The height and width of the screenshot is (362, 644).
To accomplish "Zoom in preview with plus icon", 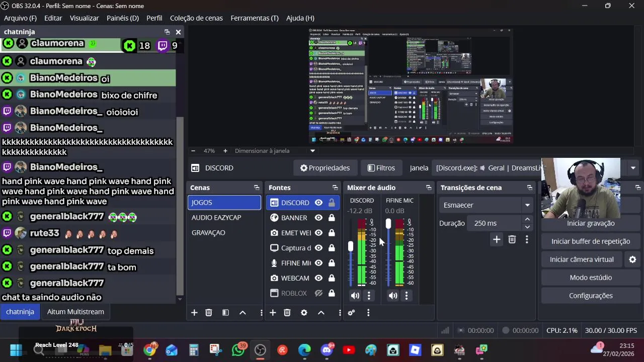I will click(x=225, y=151).
